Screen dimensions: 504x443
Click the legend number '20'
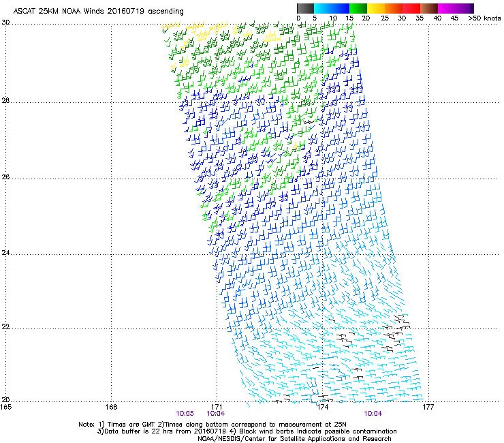(x=366, y=18)
